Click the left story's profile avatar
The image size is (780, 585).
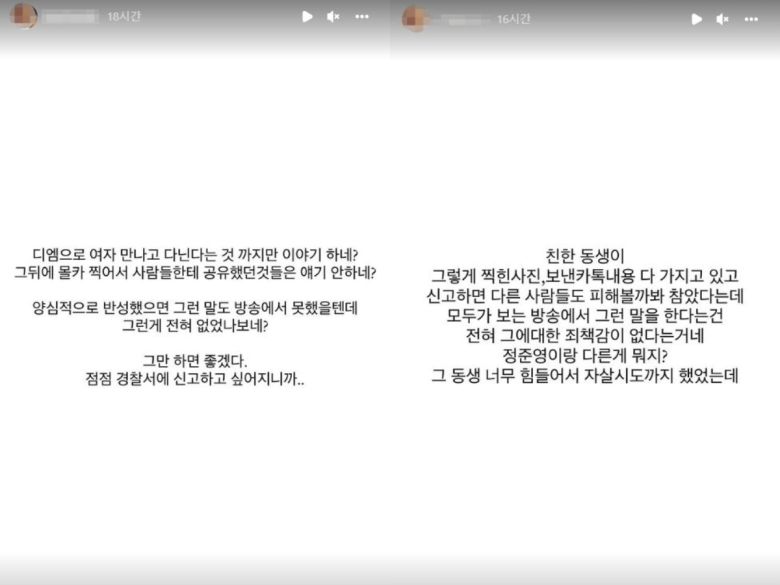[23, 16]
